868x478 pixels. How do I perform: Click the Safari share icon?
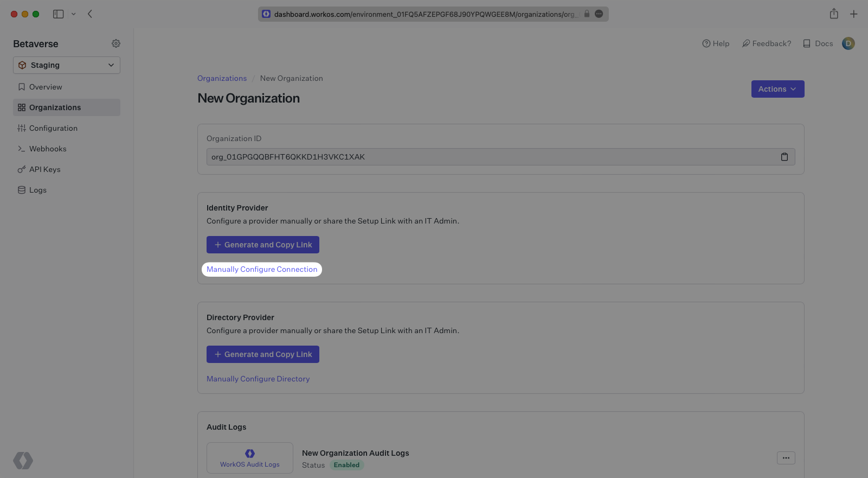click(834, 14)
